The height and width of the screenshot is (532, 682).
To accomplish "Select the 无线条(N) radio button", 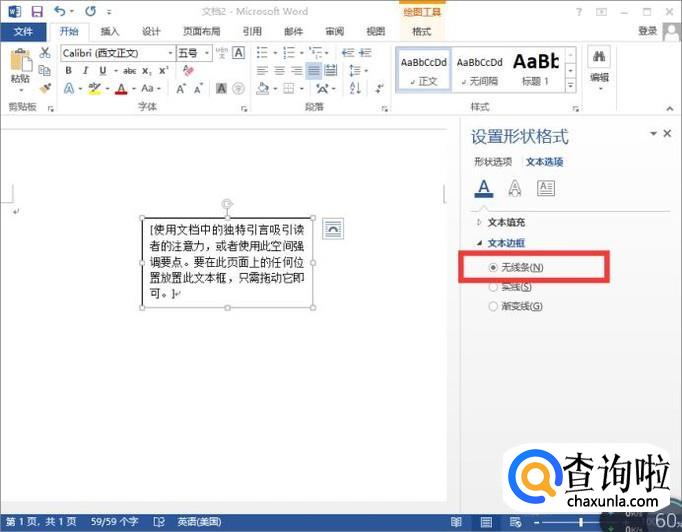I will (x=492, y=268).
